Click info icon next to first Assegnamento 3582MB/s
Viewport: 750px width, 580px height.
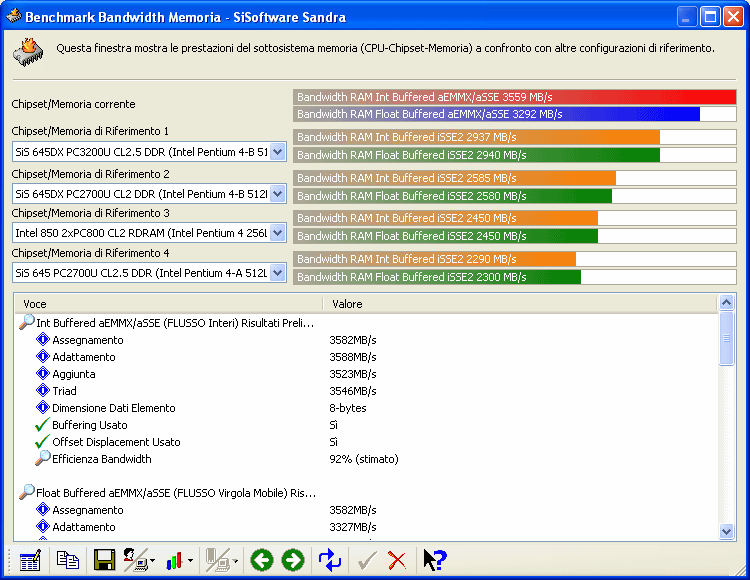pyautogui.click(x=43, y=339)
